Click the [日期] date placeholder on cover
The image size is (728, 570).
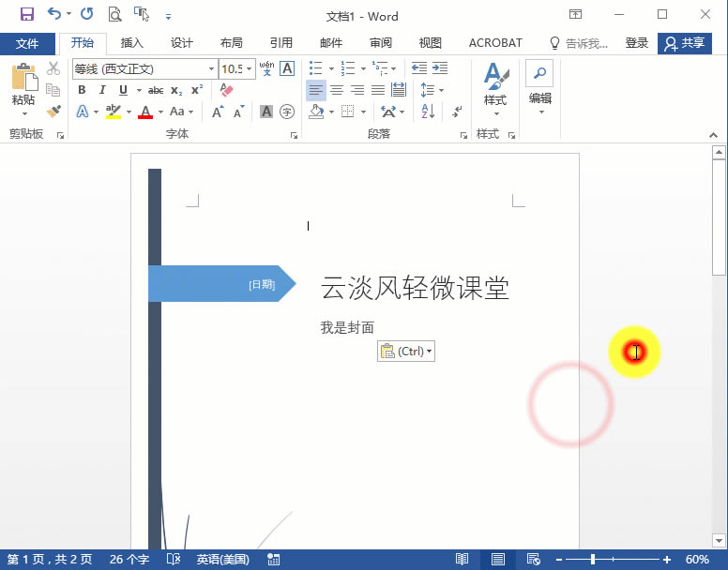coord(262,284)
